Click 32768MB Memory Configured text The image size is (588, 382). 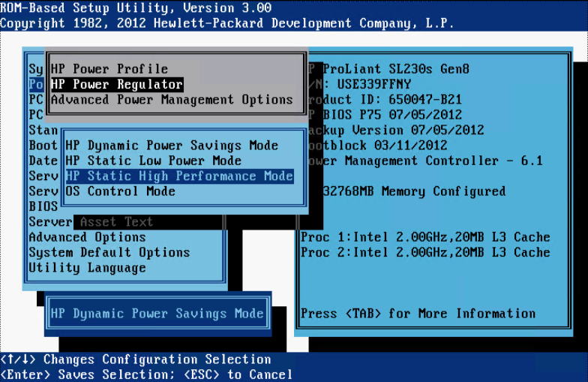414,191
